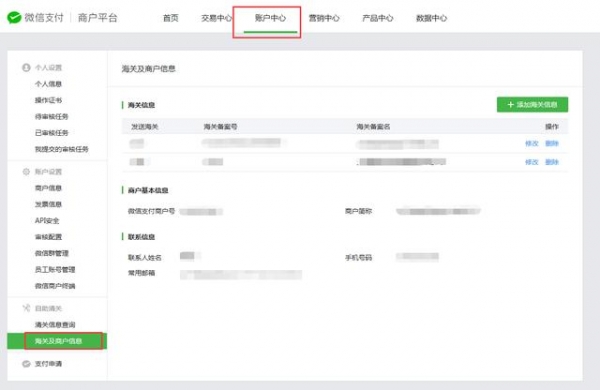The width and height of the screenshot is (600, 390).
Task: Click the 添加海关信息 green button
Action: (532, 104)
